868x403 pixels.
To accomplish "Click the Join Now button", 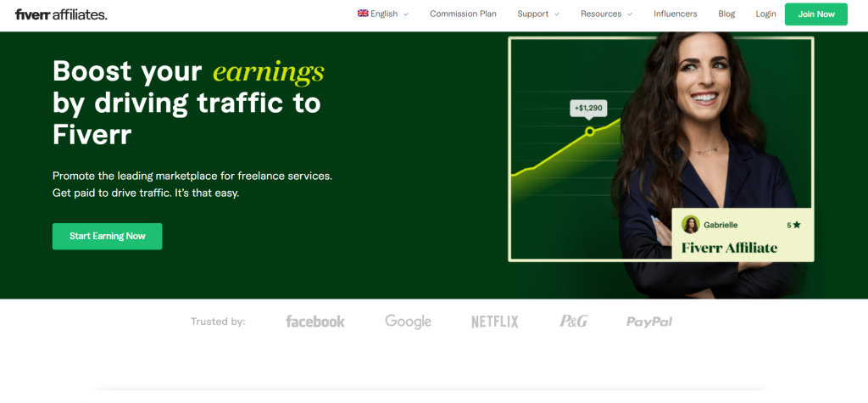I will 816,14.
